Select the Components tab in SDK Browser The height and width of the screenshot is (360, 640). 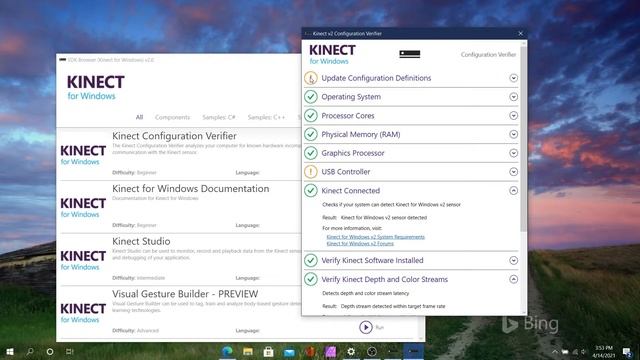point(173,117)
